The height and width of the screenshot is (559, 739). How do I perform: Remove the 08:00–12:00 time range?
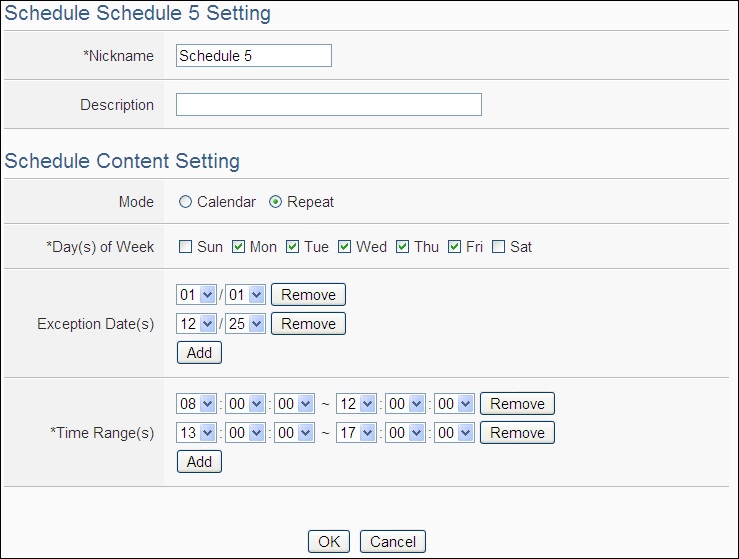click(x=517, y=404)
